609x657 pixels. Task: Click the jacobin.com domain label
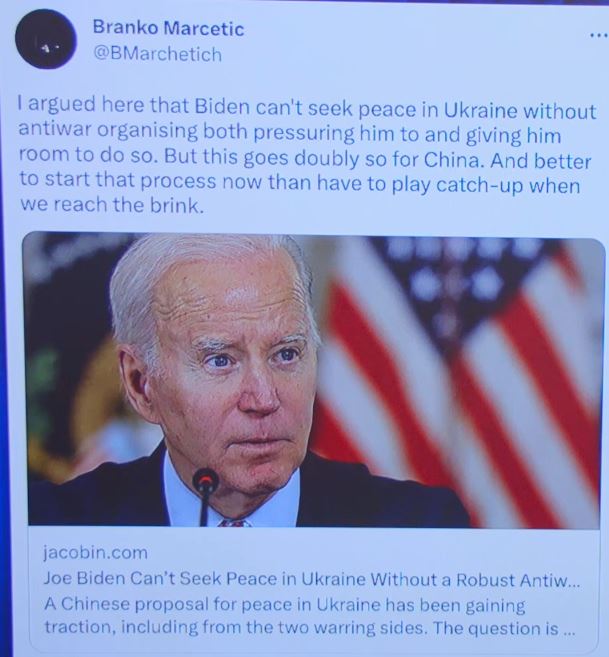pos(95,553)
